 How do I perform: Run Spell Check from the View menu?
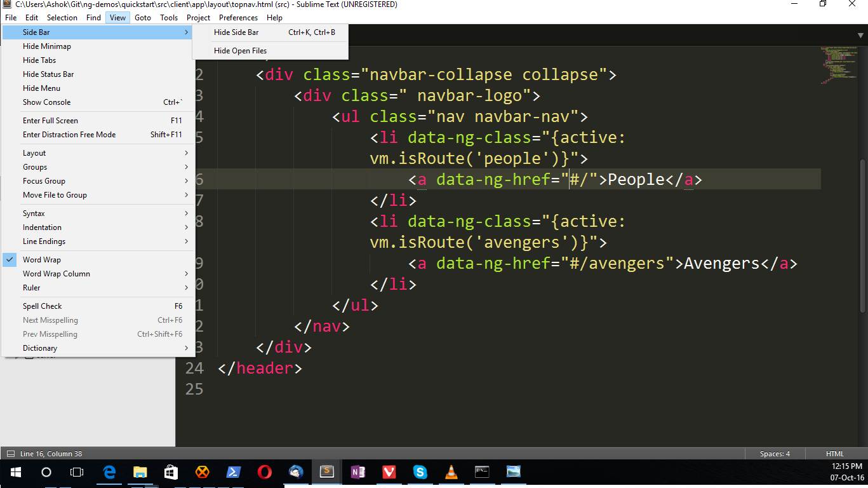[42, 306]
